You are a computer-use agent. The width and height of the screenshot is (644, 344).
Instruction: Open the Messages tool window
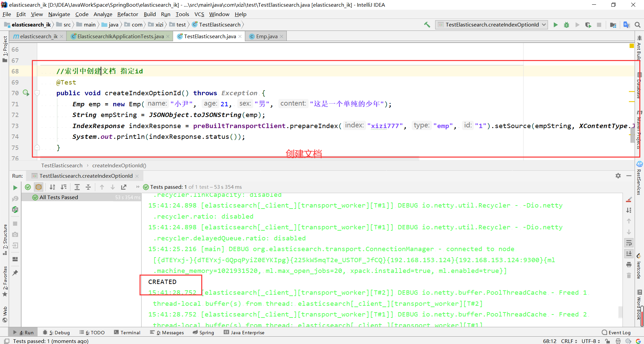(x=167, y=333)
